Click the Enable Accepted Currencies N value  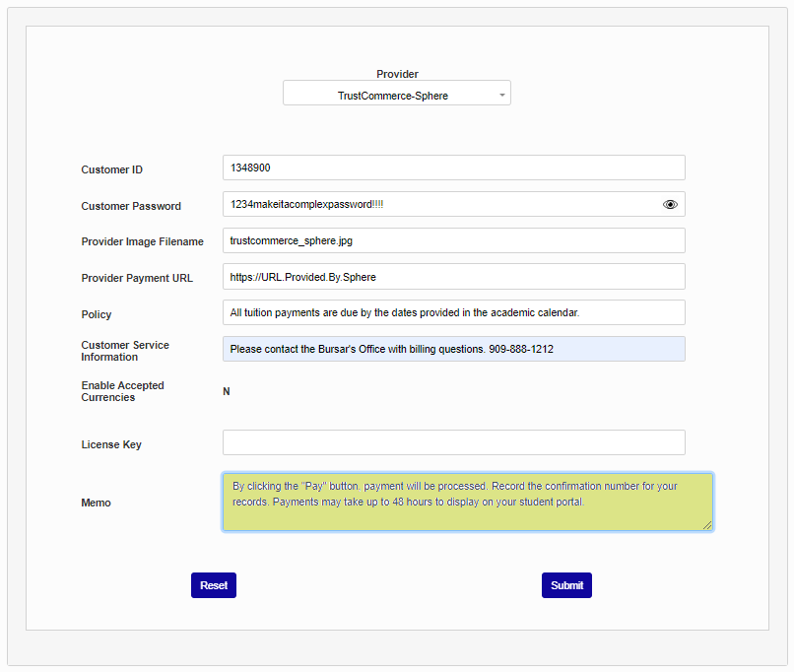[x=227, y=391]
